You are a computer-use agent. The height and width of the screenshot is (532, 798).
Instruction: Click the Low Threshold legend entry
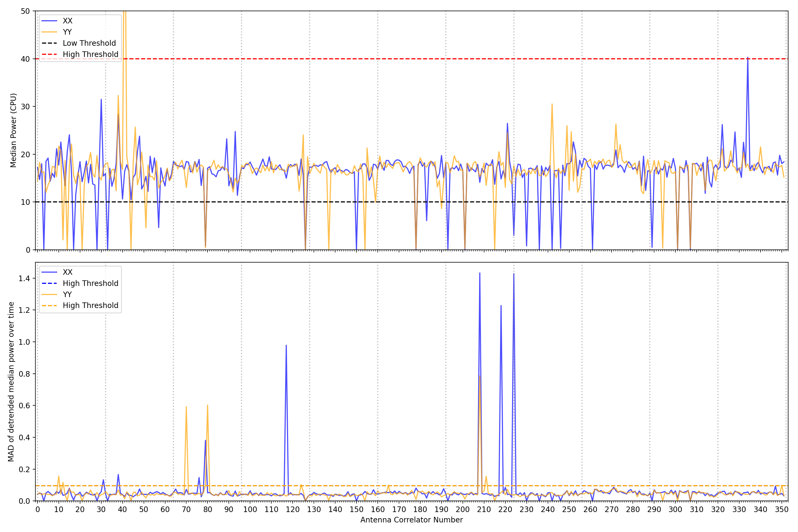(89, 43)
